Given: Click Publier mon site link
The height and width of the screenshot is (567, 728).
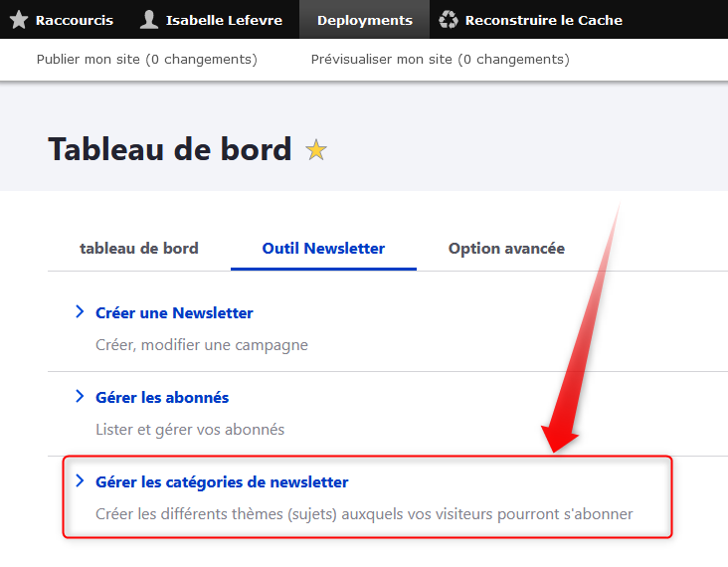Looking at the screenshot, I should tap(146, 60).
